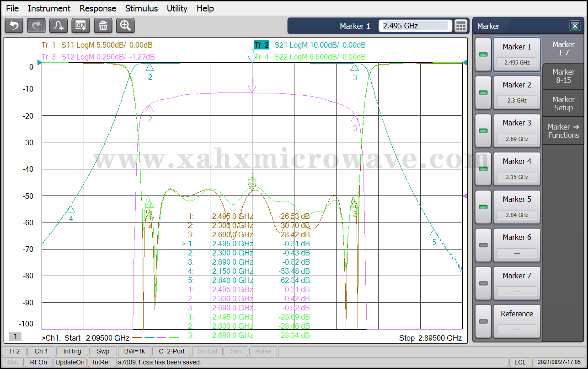This screenshot has width=588, height=369.
Task: Open the File menu
Action: point(12,8)
